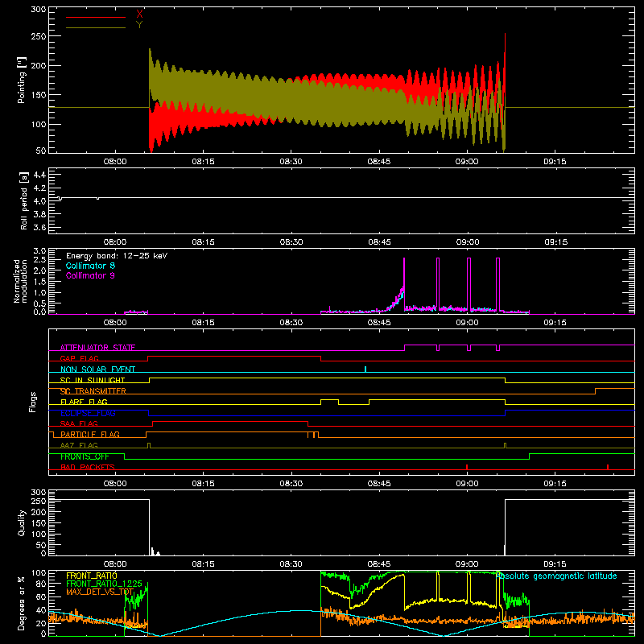The image size is (644, 644).
Task: Click the 08:45 tick label under modulation plot
Action: point(379,323)
